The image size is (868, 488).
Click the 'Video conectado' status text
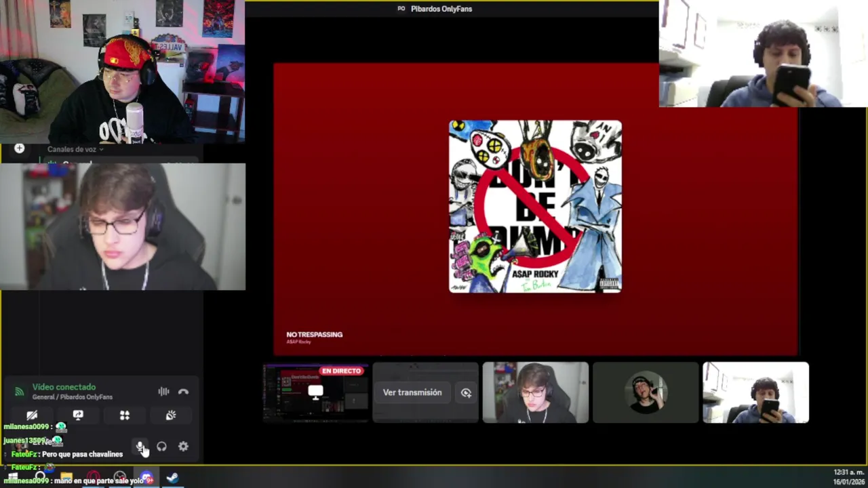(x=64, y=387)
